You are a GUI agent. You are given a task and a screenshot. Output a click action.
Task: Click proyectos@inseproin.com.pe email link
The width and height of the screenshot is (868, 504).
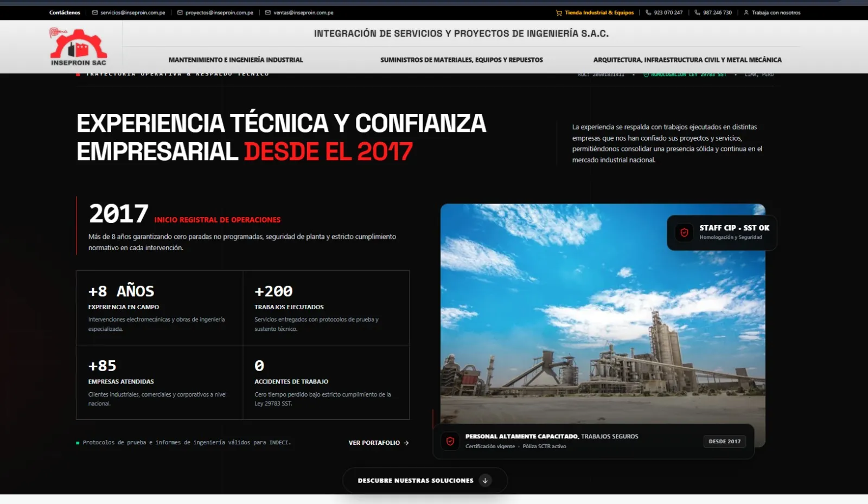click(x=219, y=12)
